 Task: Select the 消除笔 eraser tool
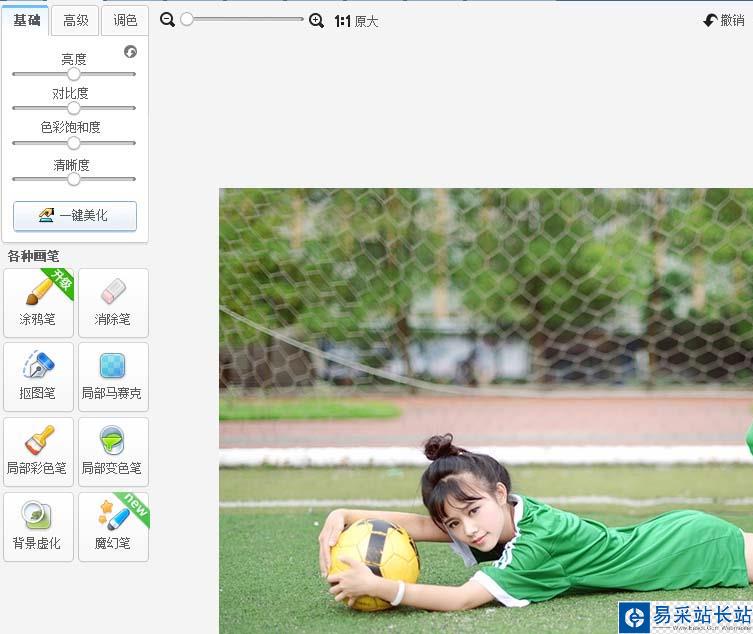[113, 303]
